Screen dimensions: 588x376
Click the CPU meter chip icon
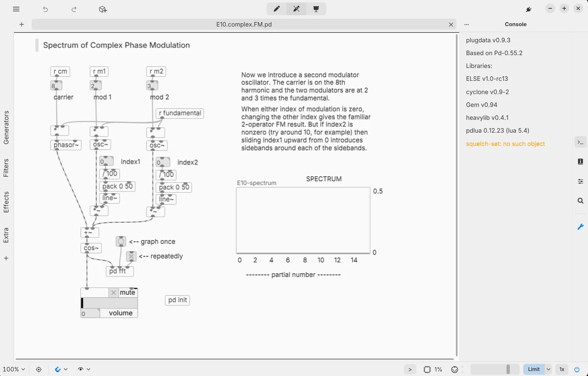point(428,369)
